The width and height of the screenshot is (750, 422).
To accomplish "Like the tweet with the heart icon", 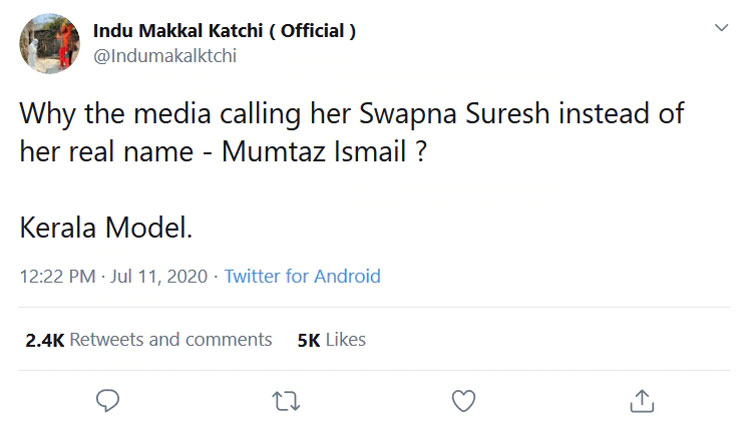I will (463, 401).
